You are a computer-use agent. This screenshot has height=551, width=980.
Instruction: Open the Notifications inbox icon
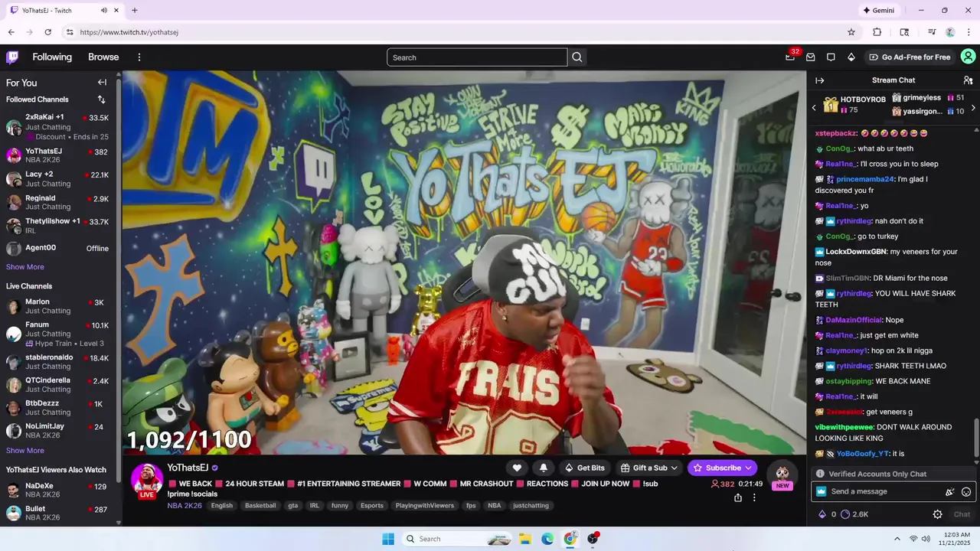[x=811, y=57]
